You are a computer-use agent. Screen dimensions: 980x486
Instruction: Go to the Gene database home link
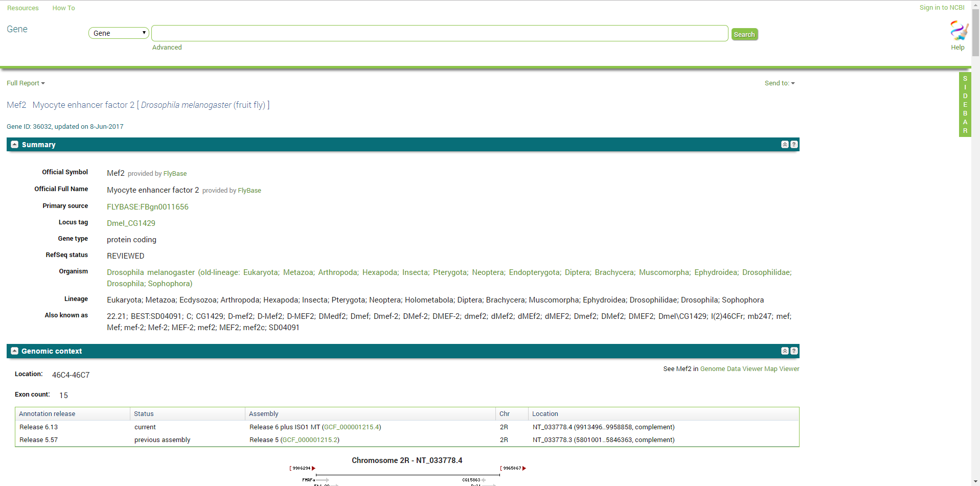tap(17, 29)
